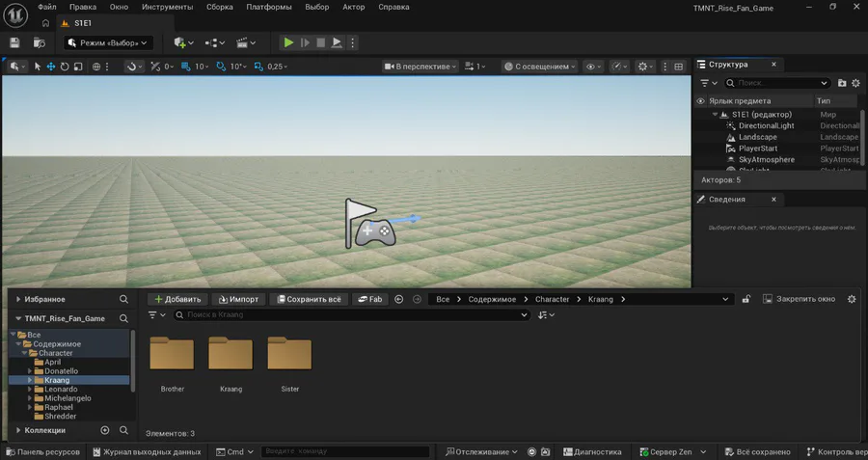This screenshot has width=868, height=460.
Task: Open the Актор menu
Action: click(x=353, y=7)
